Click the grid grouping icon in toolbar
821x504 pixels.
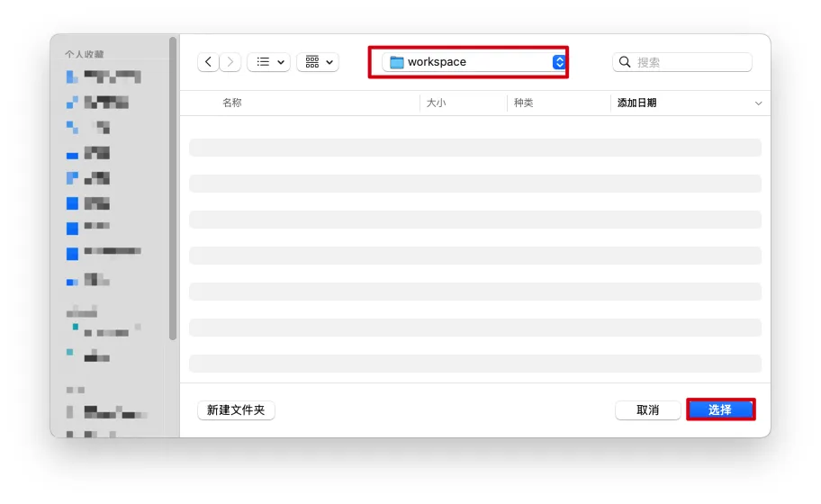tap(312, 62)
